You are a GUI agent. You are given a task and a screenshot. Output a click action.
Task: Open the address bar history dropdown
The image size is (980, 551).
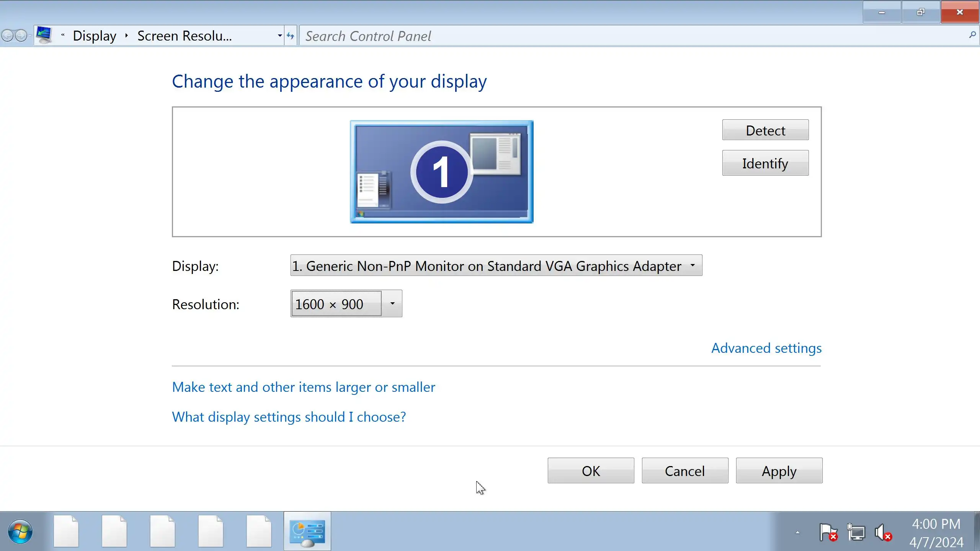point(280,36)
